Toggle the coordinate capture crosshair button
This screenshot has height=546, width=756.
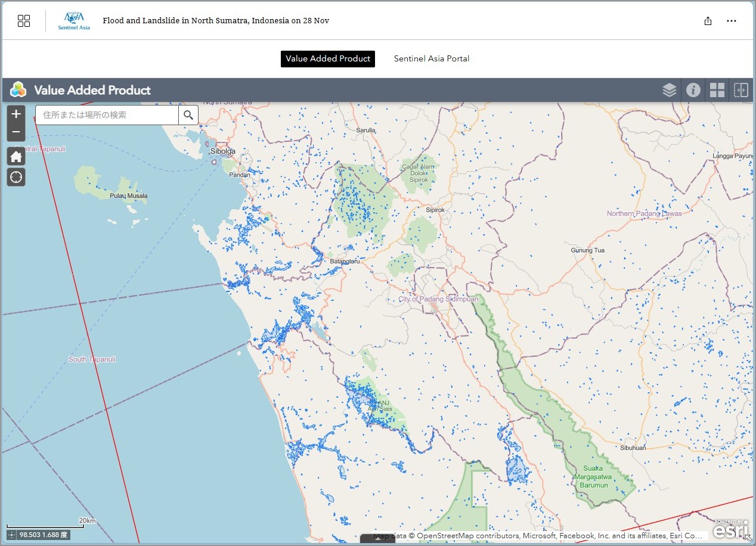[12, 535]
